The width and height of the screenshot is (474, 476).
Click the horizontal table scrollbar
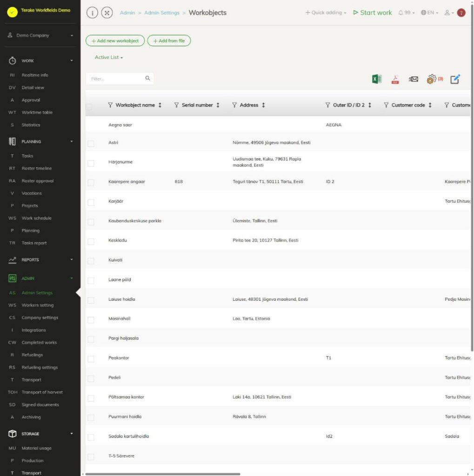tap(163, 474)
